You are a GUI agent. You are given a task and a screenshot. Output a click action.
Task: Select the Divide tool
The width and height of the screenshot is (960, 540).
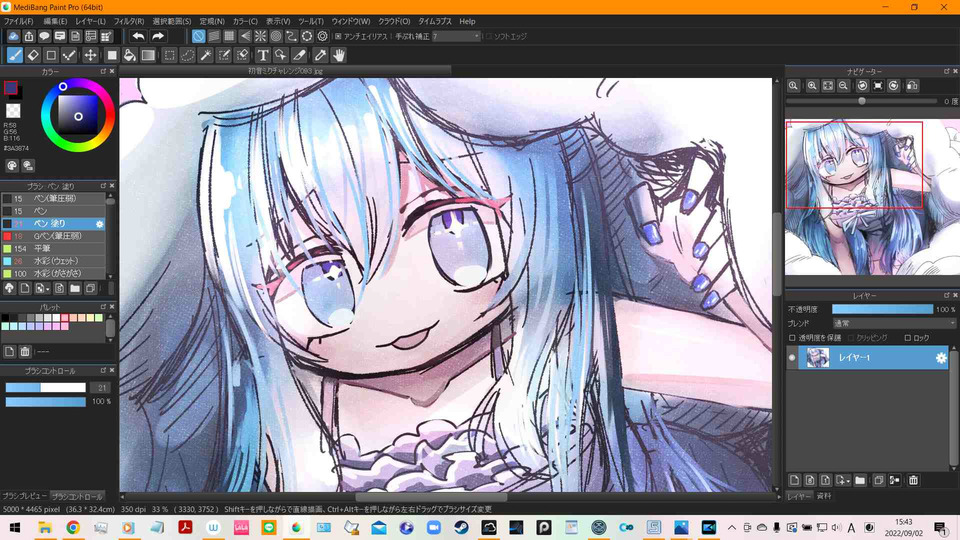click(299, 56)
